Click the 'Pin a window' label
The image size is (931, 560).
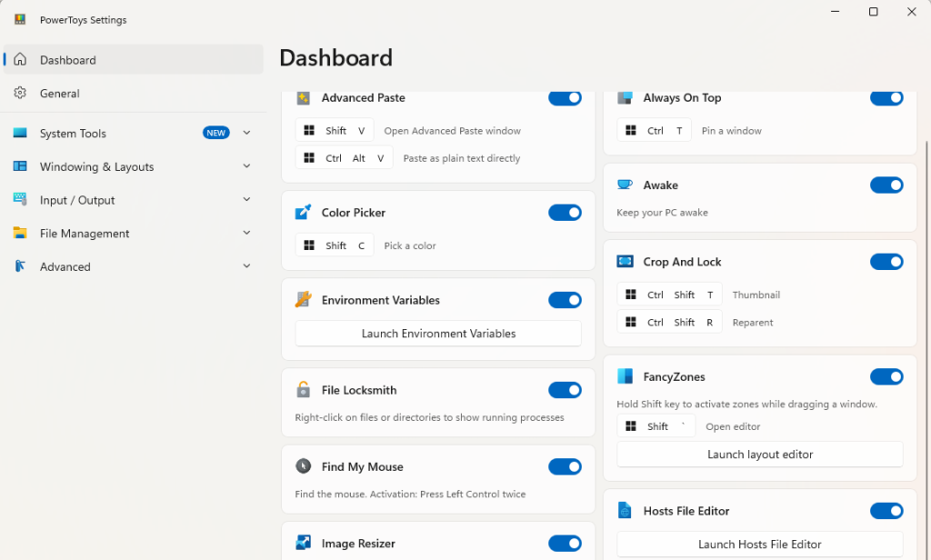tap(731, 131)
